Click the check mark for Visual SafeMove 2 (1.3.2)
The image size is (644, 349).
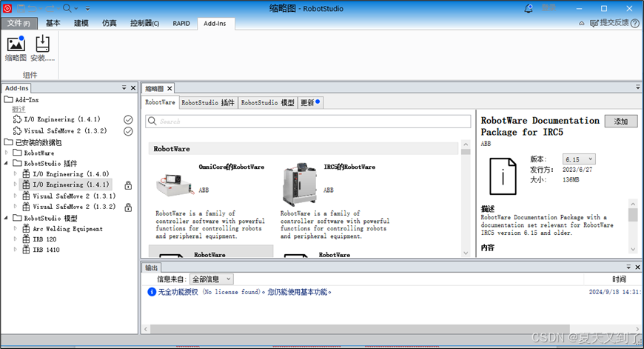coord(128,131)
